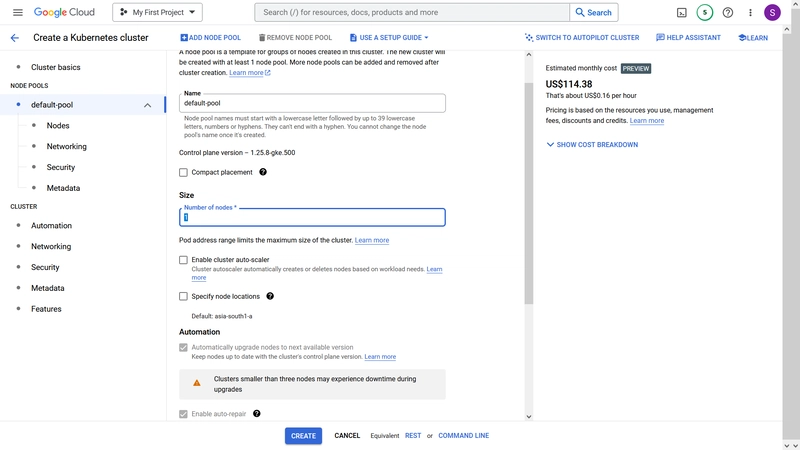Image resolution: width=800 pixels, height=450 pixels.
Task: Open the notifications badge icon
Action: pyautogui.click(x=705, y=13)
